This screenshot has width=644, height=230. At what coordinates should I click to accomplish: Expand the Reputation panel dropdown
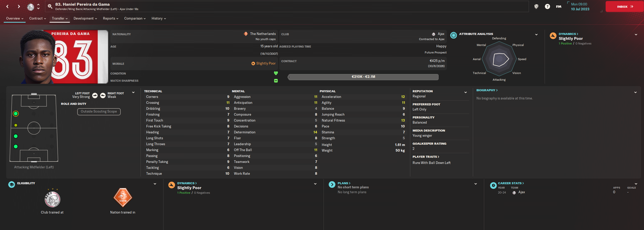pos(466,92)
